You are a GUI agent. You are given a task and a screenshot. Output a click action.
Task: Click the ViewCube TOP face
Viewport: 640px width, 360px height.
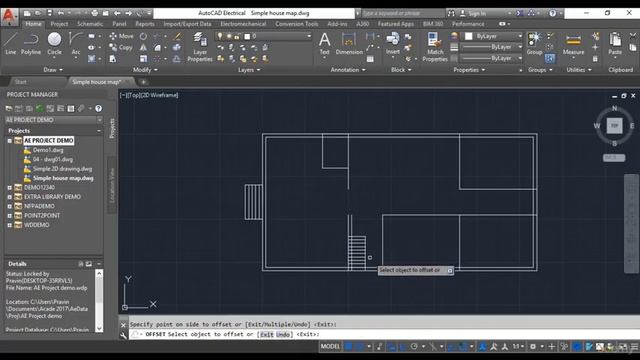[x=614, y=125]
